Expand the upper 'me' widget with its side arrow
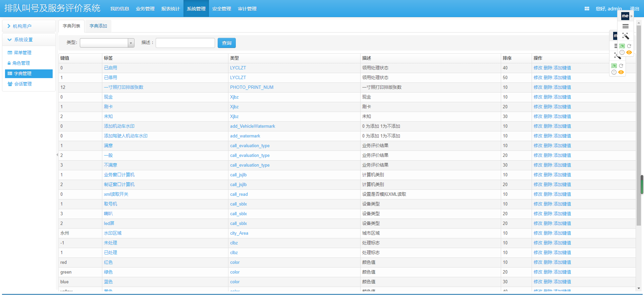The image size is (644, 295). [632, 16]
